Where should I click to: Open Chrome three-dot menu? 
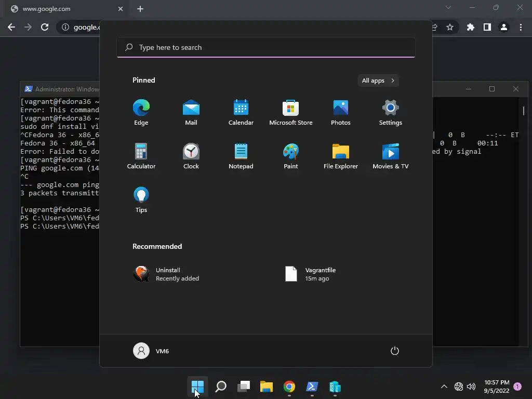pos(521,27)
